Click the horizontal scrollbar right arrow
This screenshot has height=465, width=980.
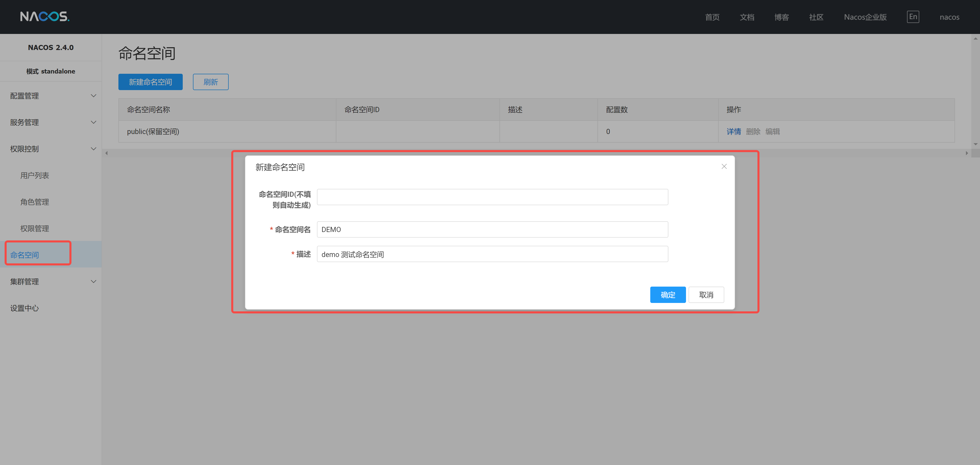click(967, 153)
